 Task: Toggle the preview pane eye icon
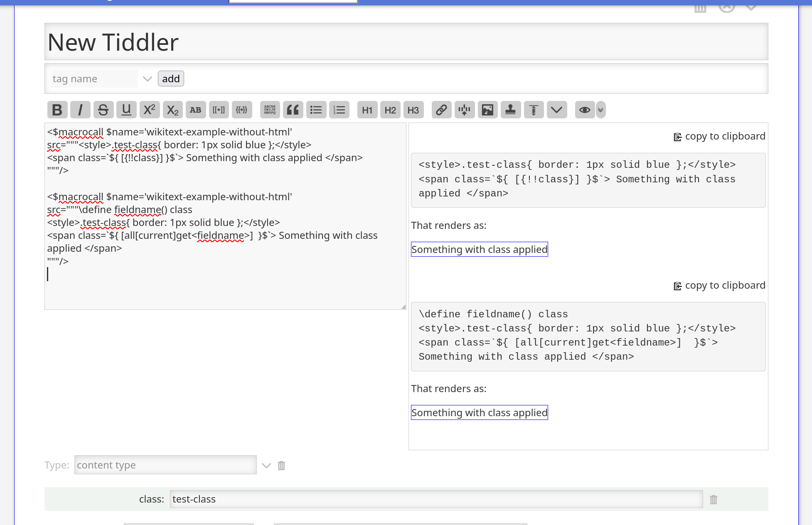[x=585, y=110]
